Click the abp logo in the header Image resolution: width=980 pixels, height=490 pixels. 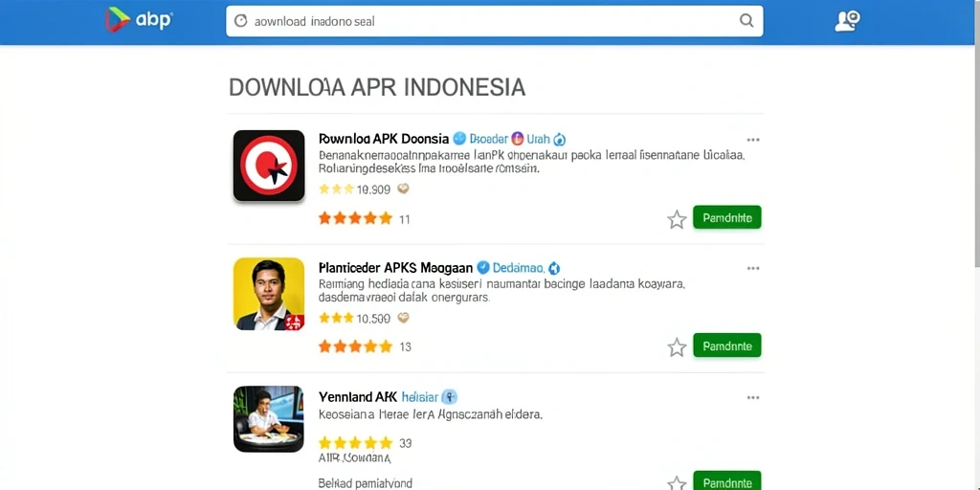coord(138,20)
